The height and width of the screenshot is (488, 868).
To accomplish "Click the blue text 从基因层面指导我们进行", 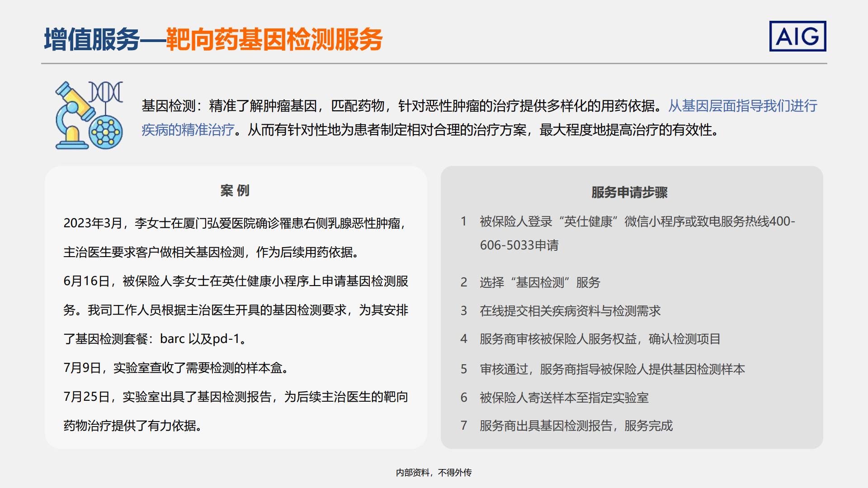I will [742, 106].
